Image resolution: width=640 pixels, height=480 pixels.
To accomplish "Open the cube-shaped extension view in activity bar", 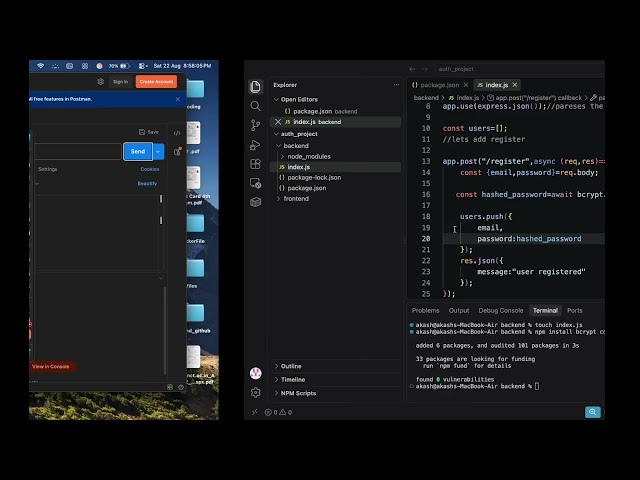I will click(256, 202).
